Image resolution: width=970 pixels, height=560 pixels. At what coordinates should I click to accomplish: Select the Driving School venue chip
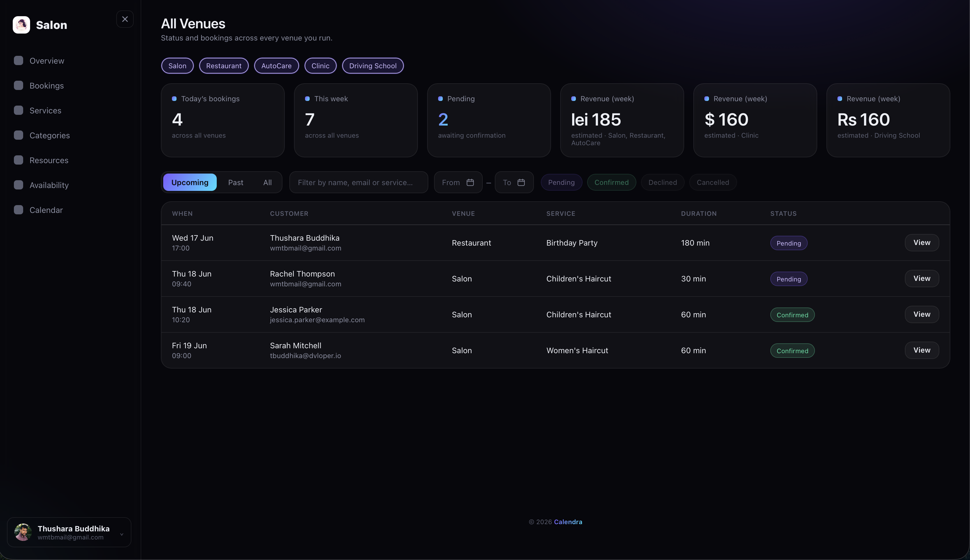coord(373,66)
